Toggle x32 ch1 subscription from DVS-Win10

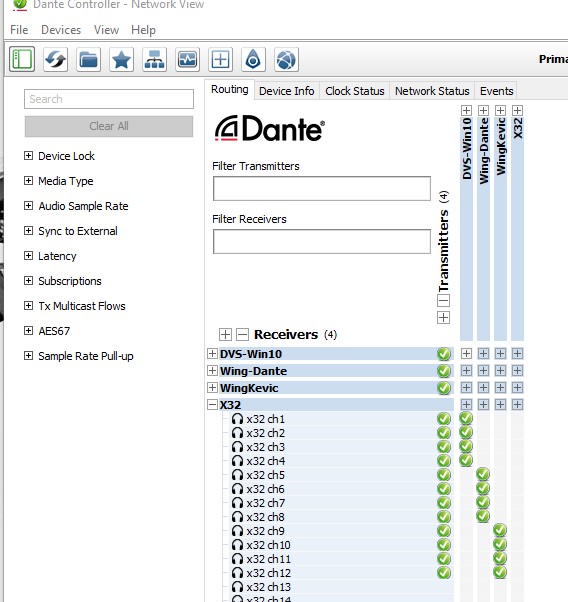coord(466,418)
